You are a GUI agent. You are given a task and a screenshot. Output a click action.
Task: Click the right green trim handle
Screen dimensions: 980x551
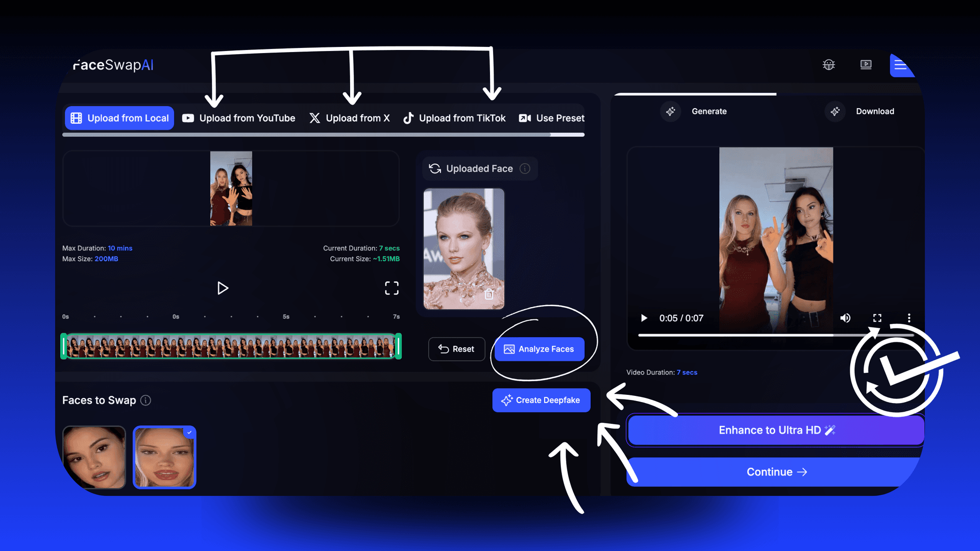click(399, 346)
